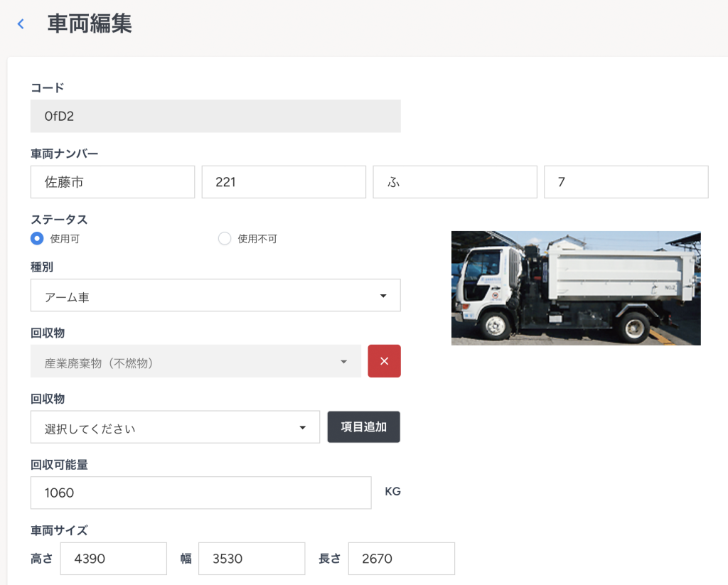Select the 使用可 radio button
This screenshot has height=585, width=728.
[38, 239]
